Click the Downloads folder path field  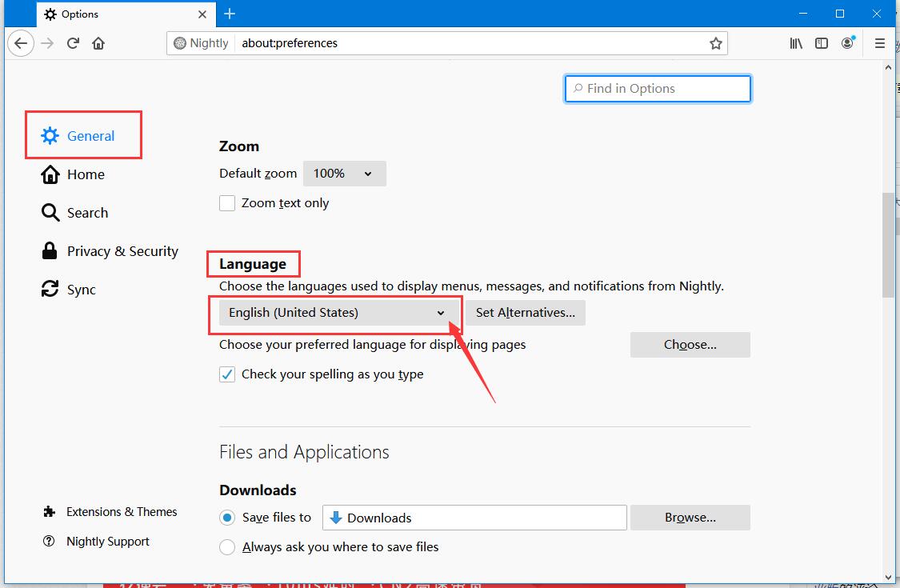point(474,518)
